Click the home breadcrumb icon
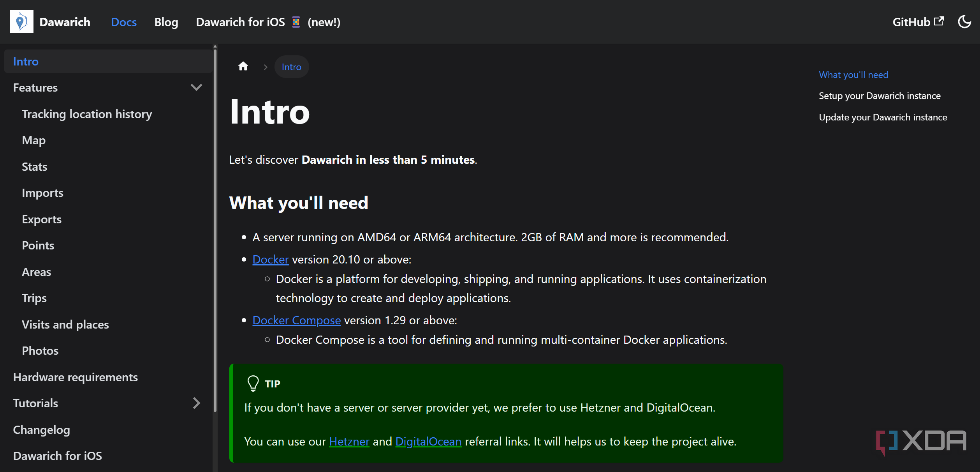Screen dimensions: 980x472 [x=243, y=67]
